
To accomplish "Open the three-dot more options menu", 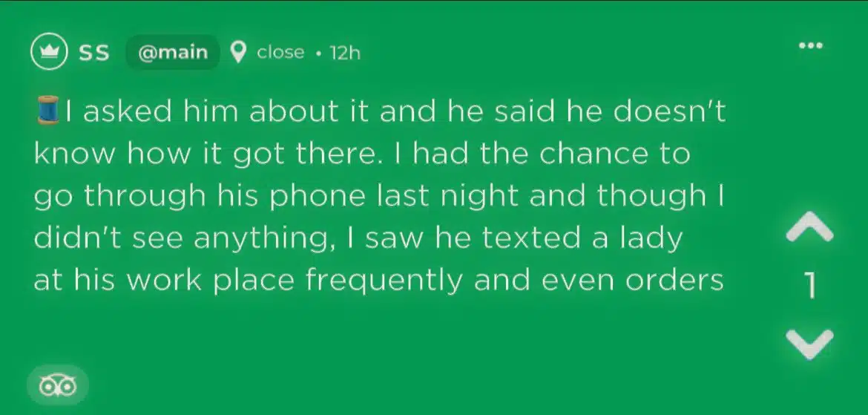I will (811, 45).
